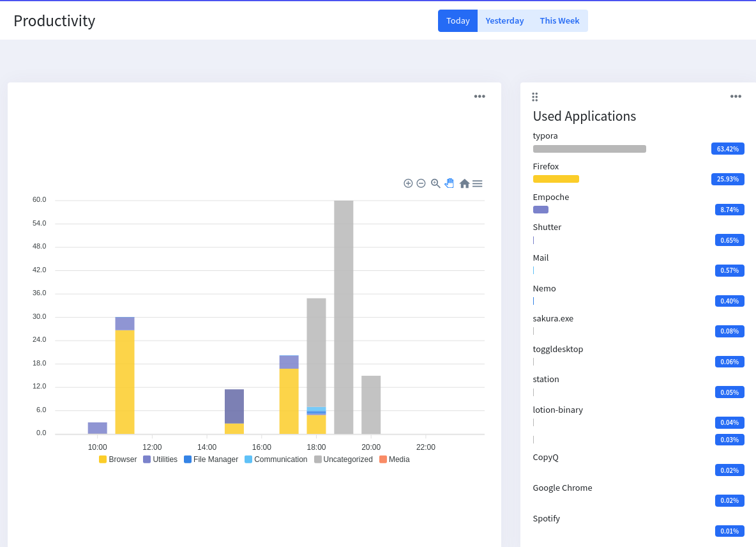Toggle the File Manager legend series
The height and width of the screenshot is (547, 756).
211,459
